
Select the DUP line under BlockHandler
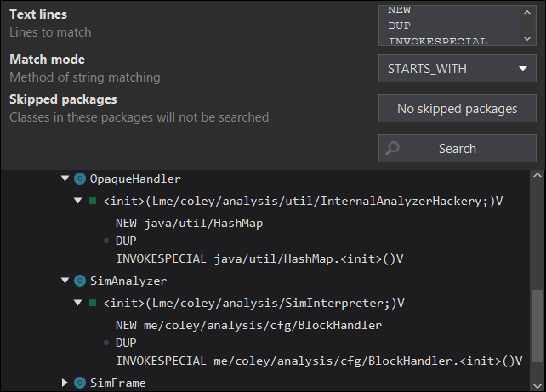point(126,343)
